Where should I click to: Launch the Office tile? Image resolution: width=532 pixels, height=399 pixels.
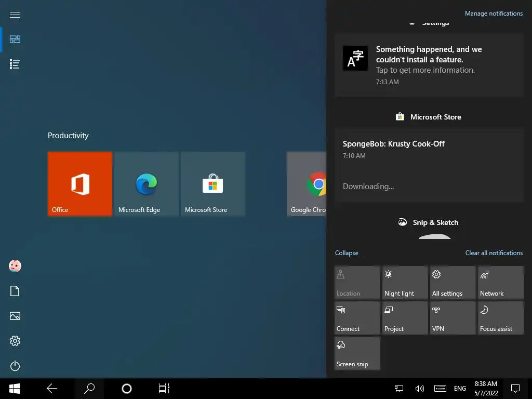click(x=80, y=184)
